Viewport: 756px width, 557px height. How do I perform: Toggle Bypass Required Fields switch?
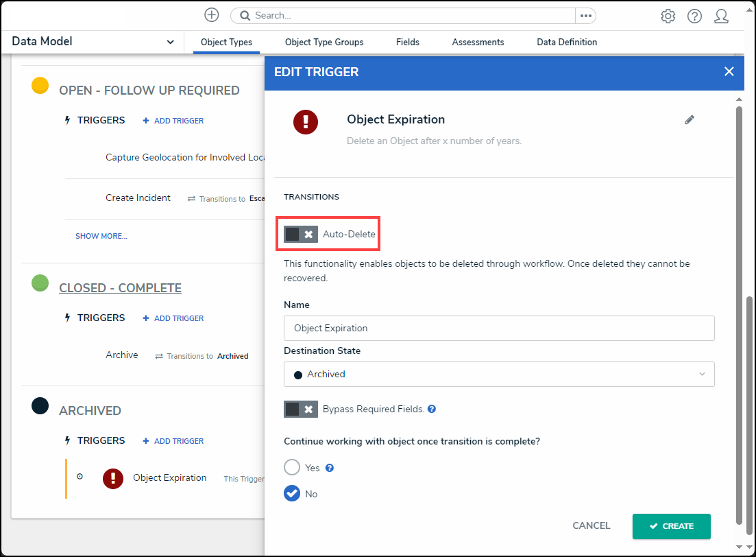click(x=301, y=409)
